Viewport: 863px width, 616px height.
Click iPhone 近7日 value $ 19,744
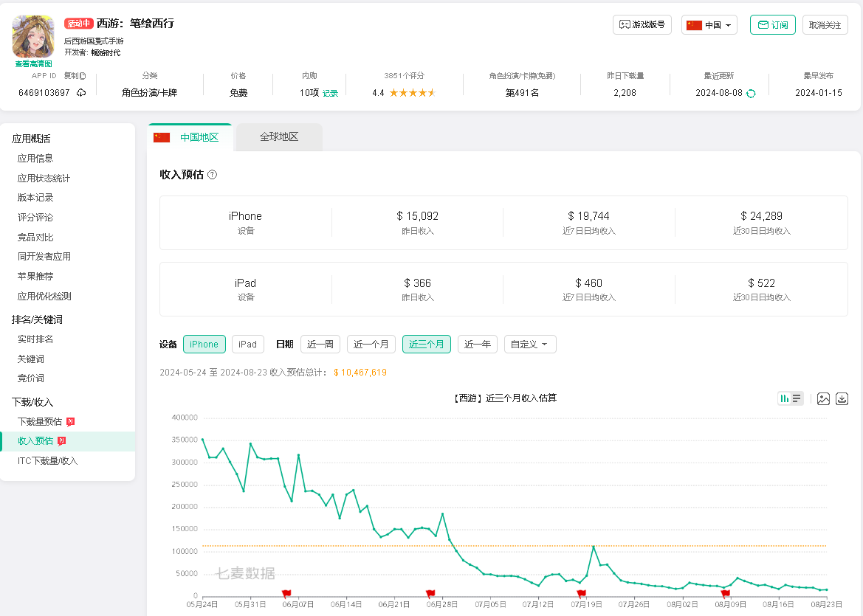tap(588, 216)
